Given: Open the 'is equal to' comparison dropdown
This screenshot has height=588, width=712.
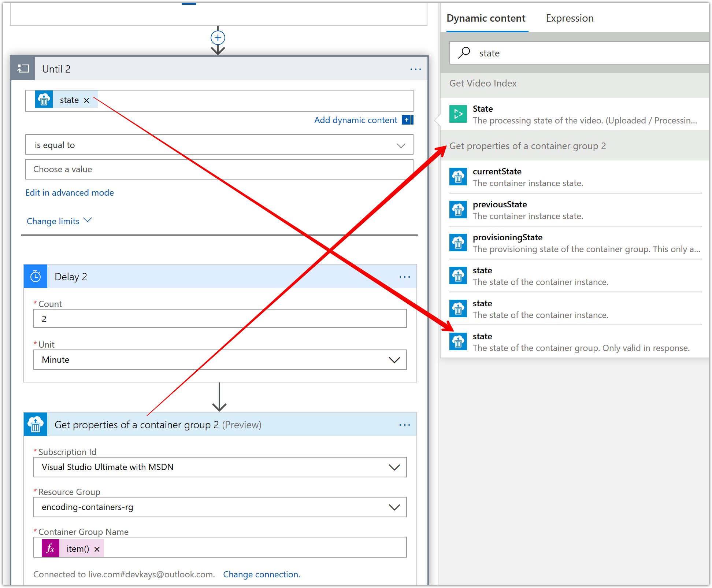Looking at the screenshot, I should 401,144.
